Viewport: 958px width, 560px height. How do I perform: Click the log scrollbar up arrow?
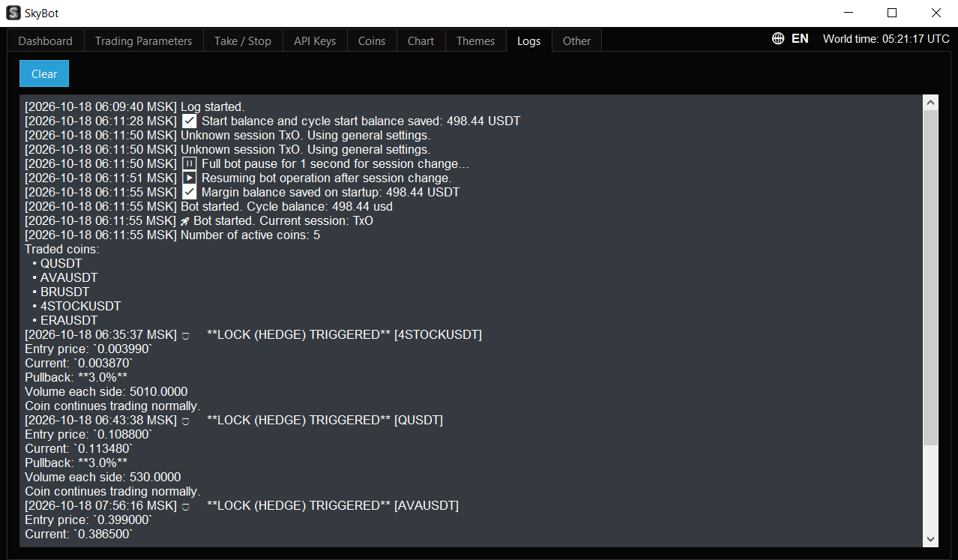point(930,103)
